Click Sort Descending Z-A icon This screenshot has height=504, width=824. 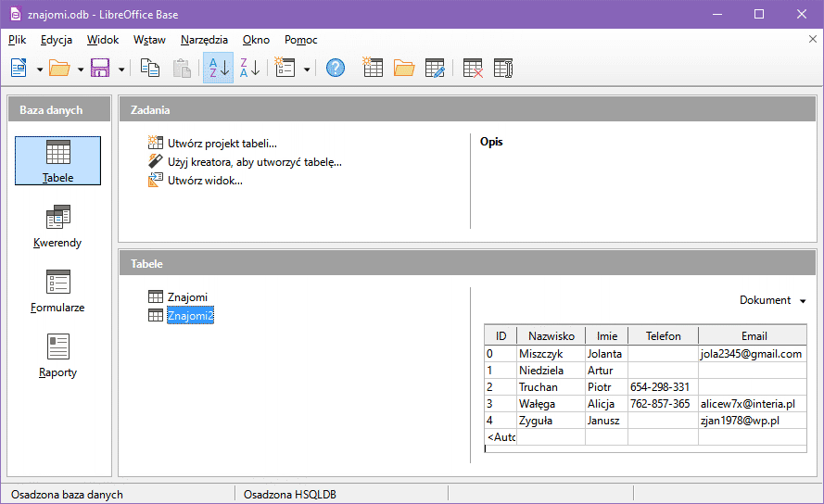click(x=249, y=68)
